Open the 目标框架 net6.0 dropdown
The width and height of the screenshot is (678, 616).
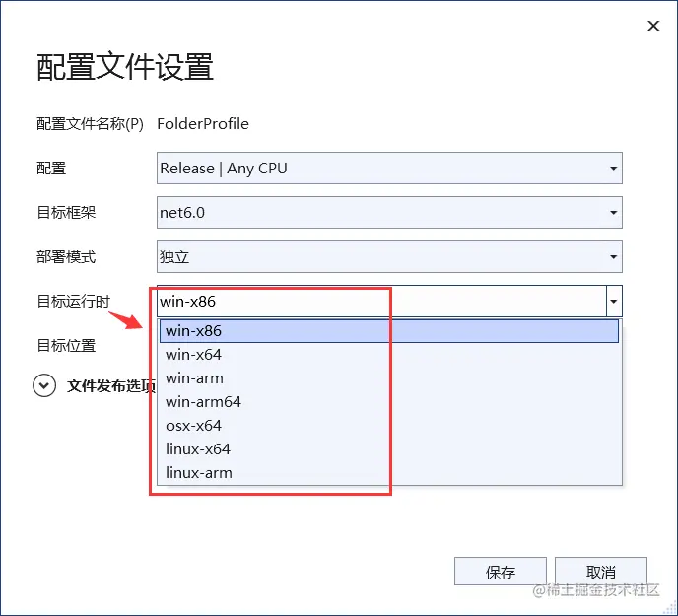pyautogui.click(x=389, y=212)
